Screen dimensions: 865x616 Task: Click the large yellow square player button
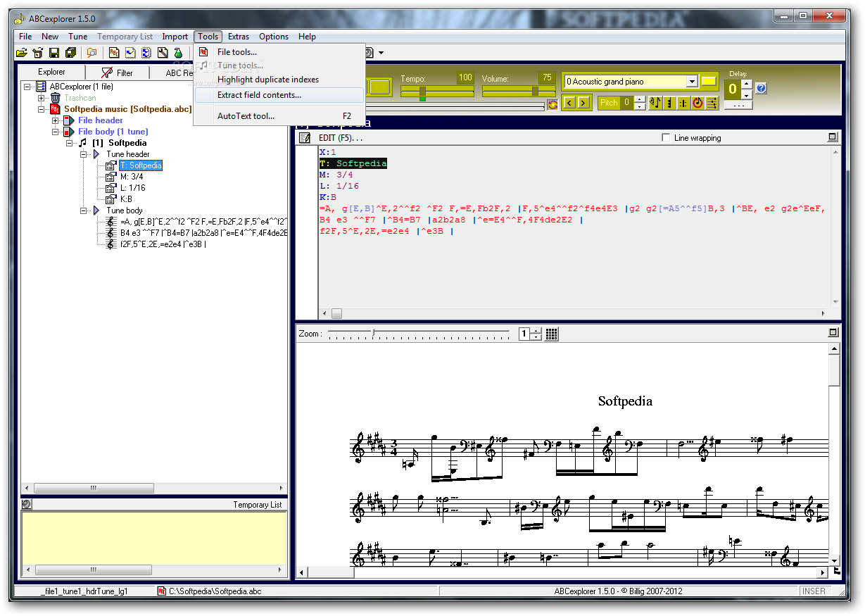[x=380, y=87]
